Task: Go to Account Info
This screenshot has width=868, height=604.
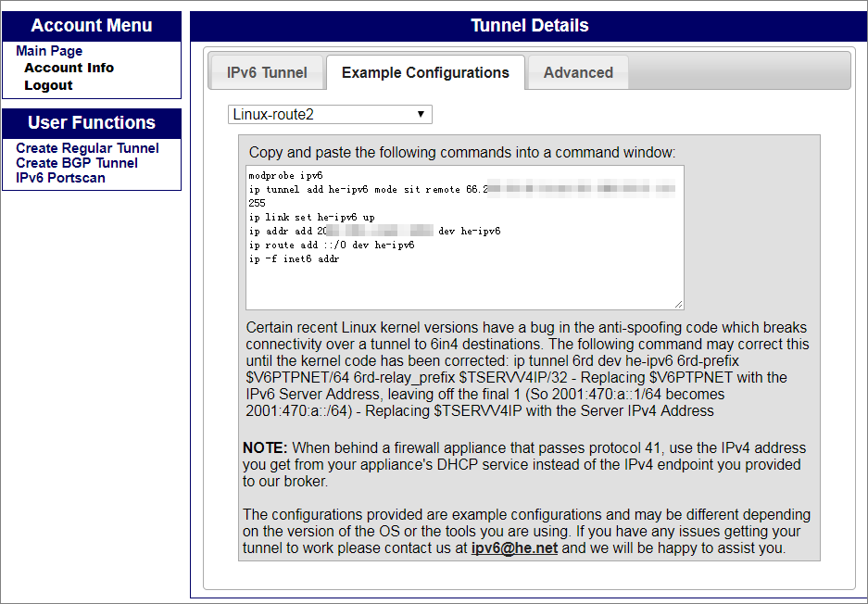Action: point(69,68)
